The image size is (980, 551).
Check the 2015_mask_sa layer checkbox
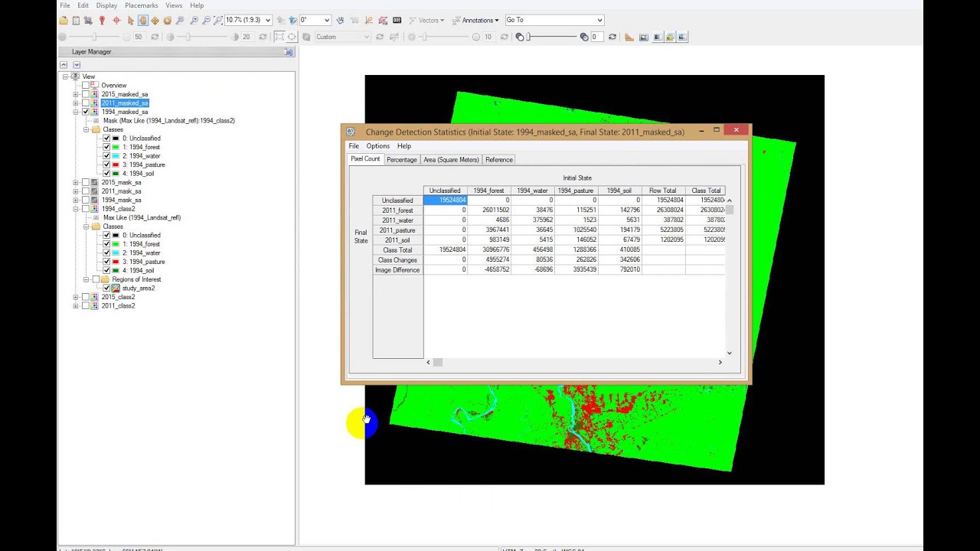tap(86, 182)
